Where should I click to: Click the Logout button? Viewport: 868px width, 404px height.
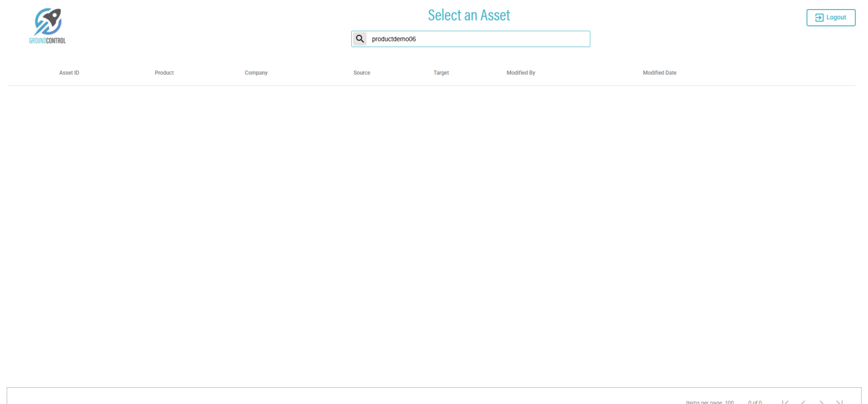[831, 17]
